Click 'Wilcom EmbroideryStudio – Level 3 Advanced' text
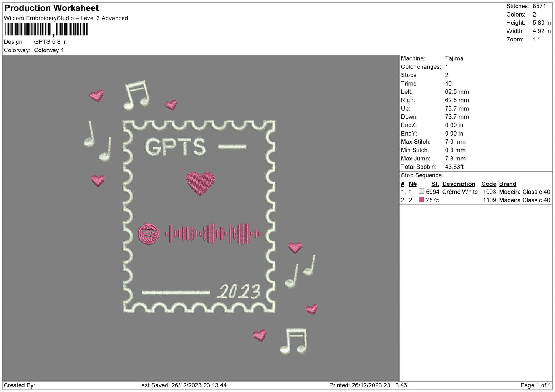555x392 pixels. [66, 18]
